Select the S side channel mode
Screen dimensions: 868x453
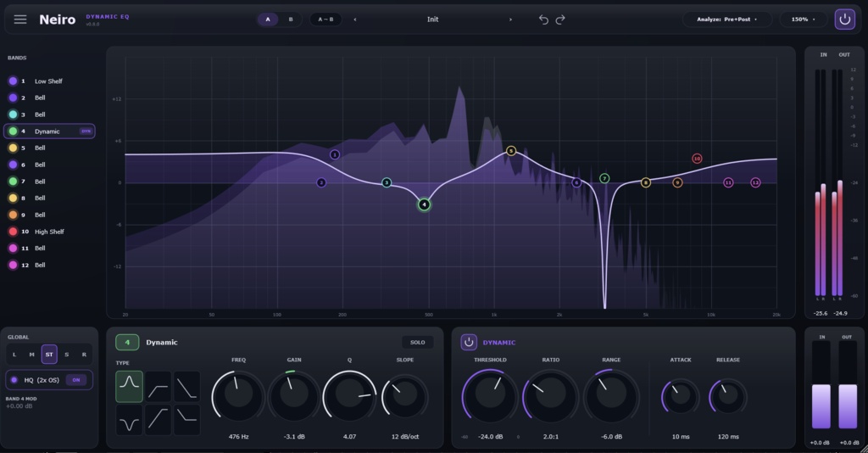[x=66, y=355]
